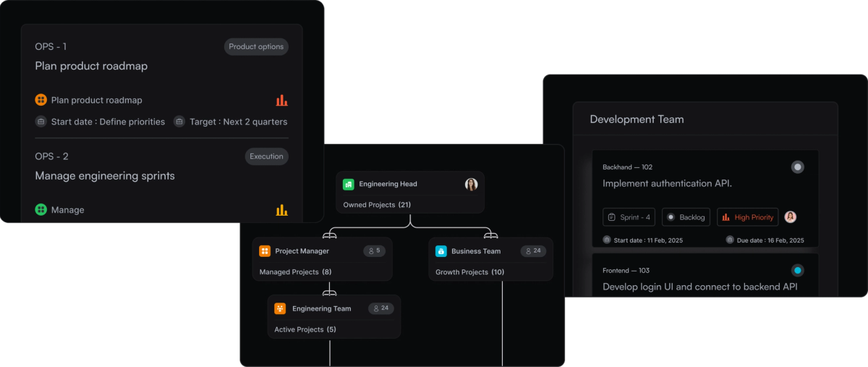Click the Manage label in OPS-2
Screen dimensions: 868x367
(x=67, y=210)
